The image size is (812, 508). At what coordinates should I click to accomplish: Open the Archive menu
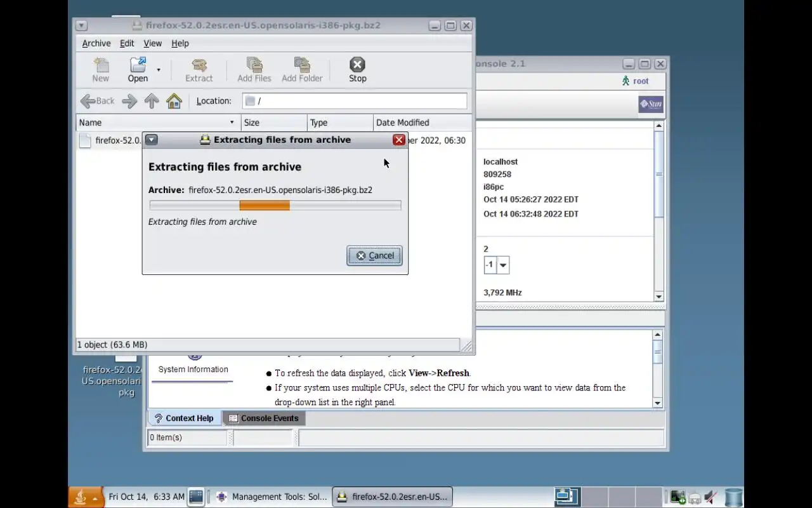tap(96, 43)
